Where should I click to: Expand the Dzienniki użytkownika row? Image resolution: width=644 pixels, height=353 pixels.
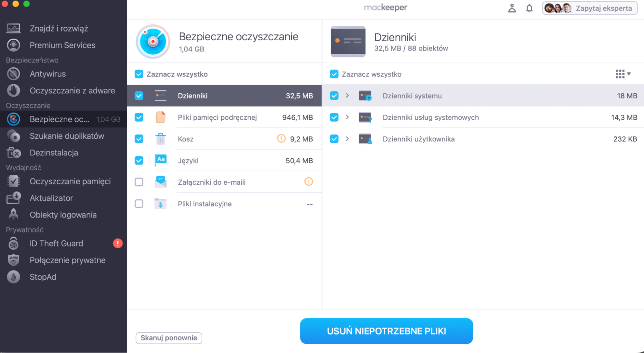click(x=347, y=139)
